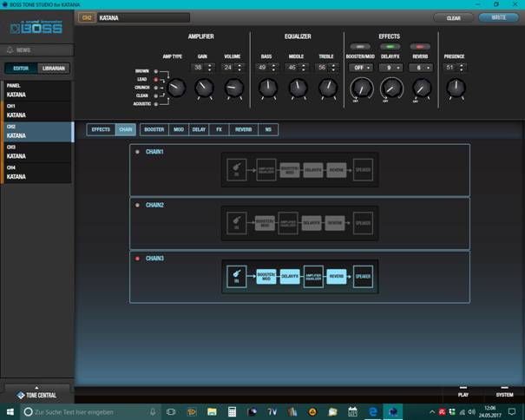Click the DELAY/FX block in CHAIN1
The height and width of the screenshot is (420, 525).
click(x=313, y=170)
